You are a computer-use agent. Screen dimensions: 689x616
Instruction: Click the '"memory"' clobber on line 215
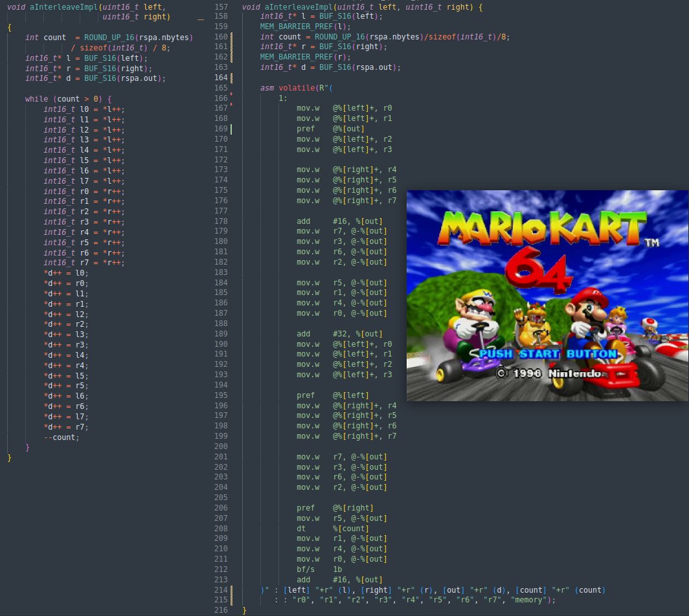(x=528, y=600)
